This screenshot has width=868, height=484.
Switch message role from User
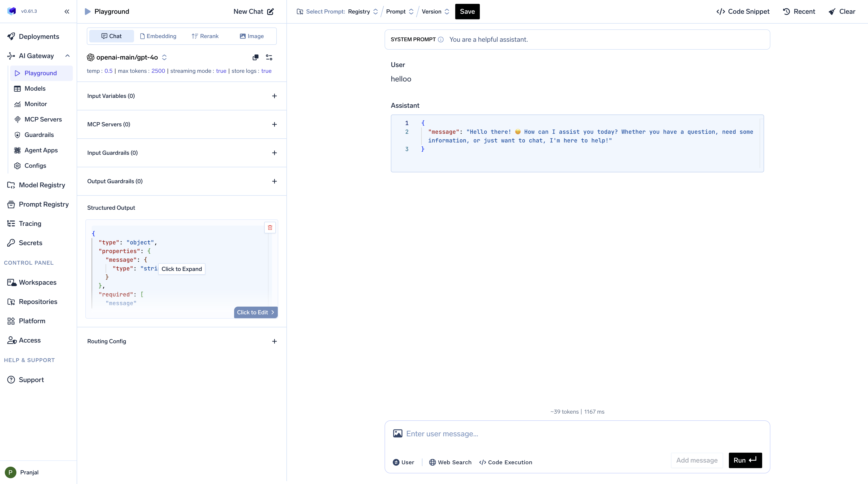(x=403, y=462)
